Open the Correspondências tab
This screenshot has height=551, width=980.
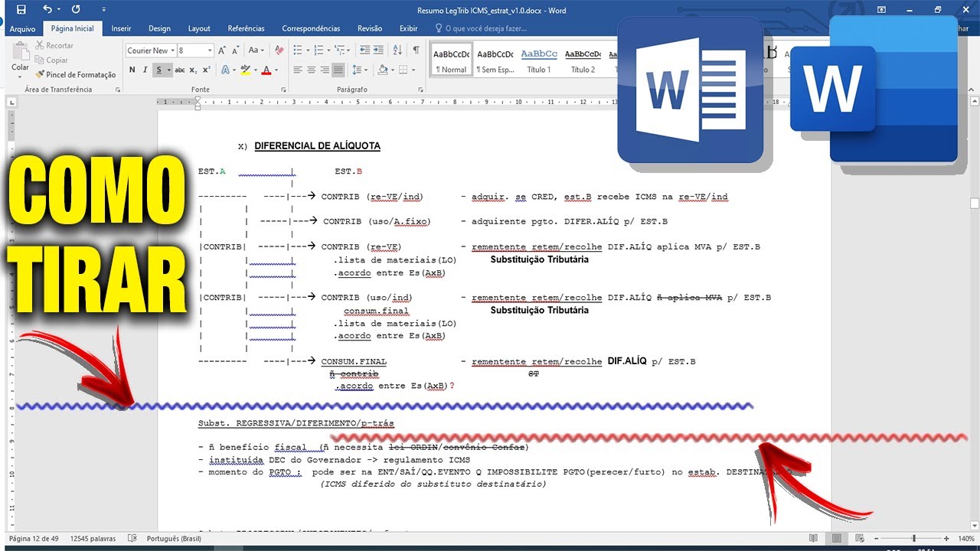(x=311, y=28)
